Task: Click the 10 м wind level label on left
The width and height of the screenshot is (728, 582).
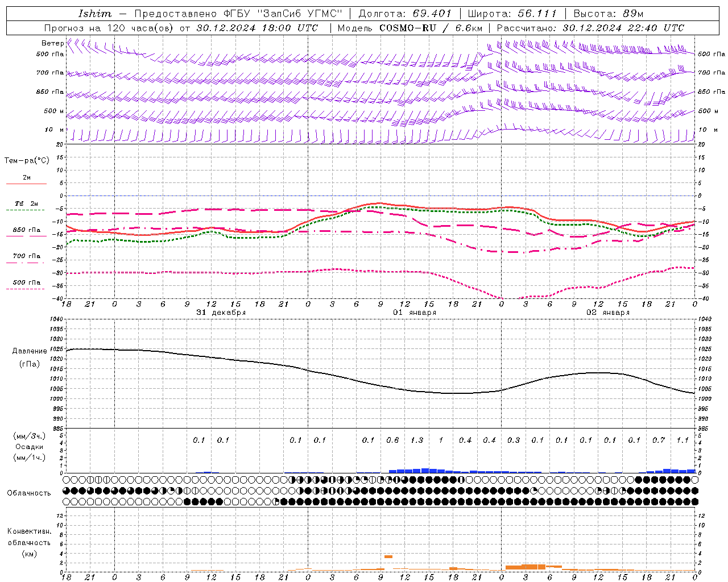Action: coord(54,130)
